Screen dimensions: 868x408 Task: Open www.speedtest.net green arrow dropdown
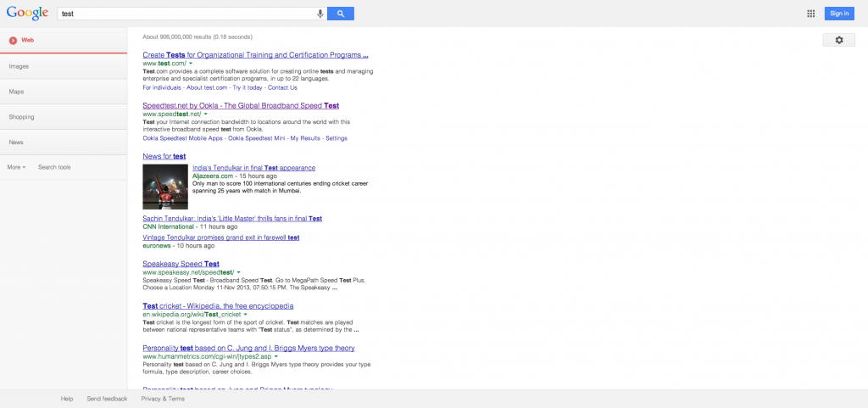point(205,114)
